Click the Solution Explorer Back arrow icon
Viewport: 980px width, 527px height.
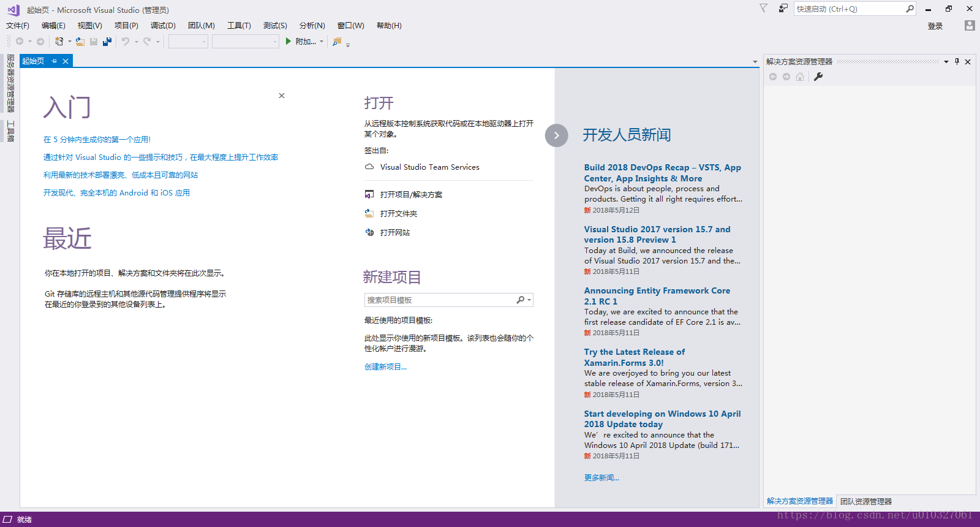coord(773,77)
